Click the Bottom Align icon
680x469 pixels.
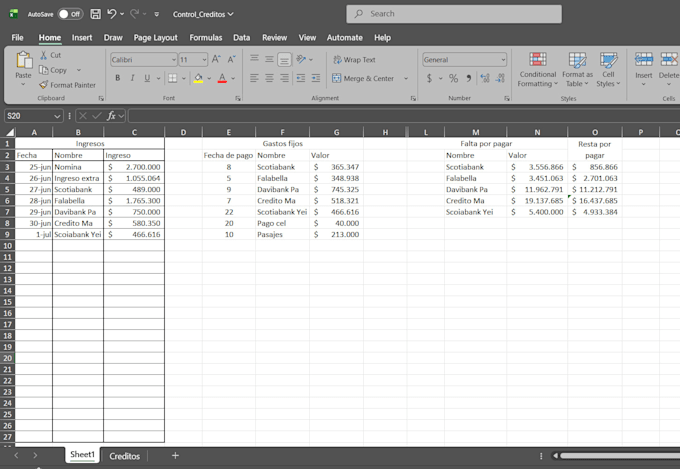pyautogui.click(x=284, y=59)
